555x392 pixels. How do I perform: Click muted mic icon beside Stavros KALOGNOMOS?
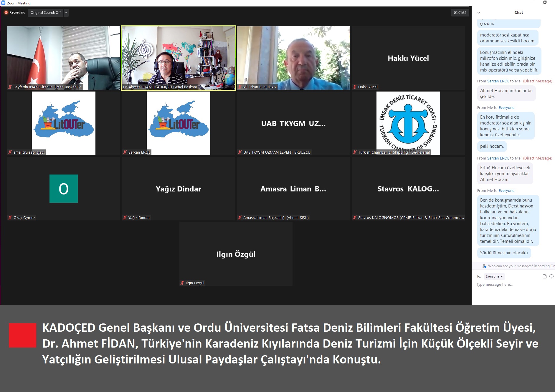(x=355, y=217)
